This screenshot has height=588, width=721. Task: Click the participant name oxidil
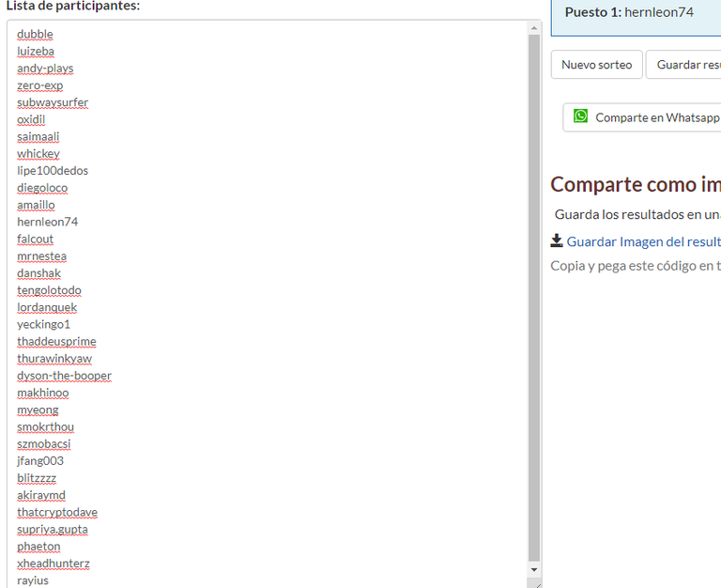31,119
